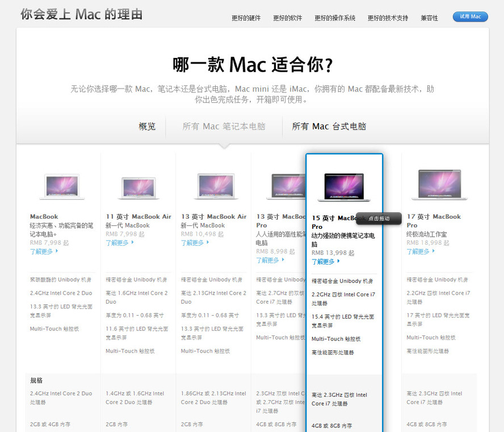Click 2GB 或 4GB 内存 spec text
The image size is (504, 432).
(x=50, y=424)
